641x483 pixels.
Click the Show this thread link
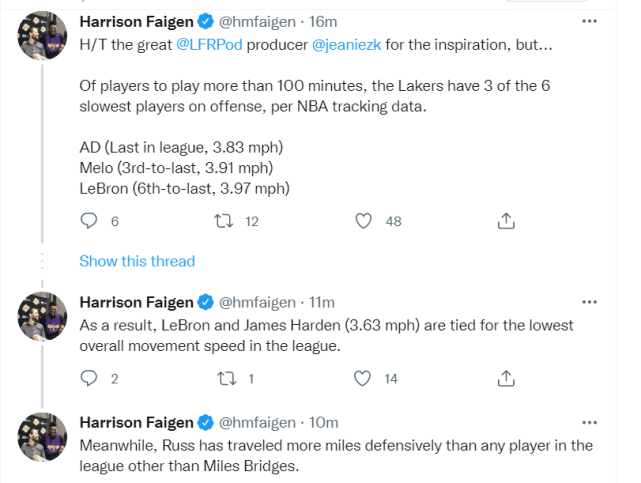(x=137, y=261)
